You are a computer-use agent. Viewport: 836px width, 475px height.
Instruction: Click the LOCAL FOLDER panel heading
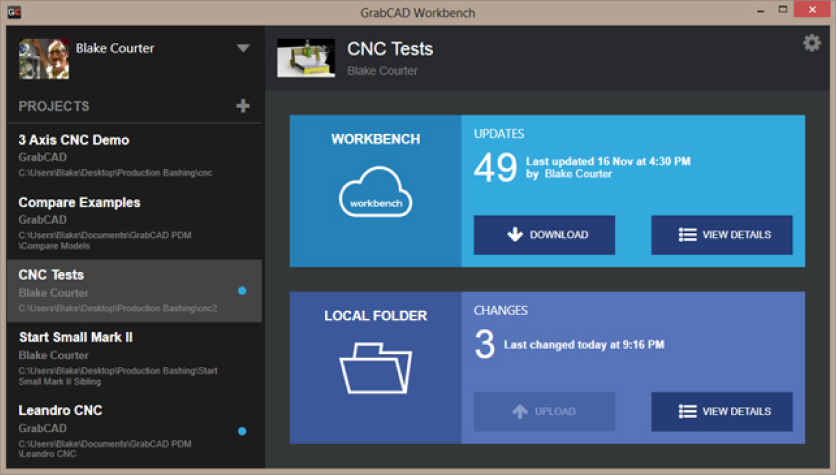(375, 316)
